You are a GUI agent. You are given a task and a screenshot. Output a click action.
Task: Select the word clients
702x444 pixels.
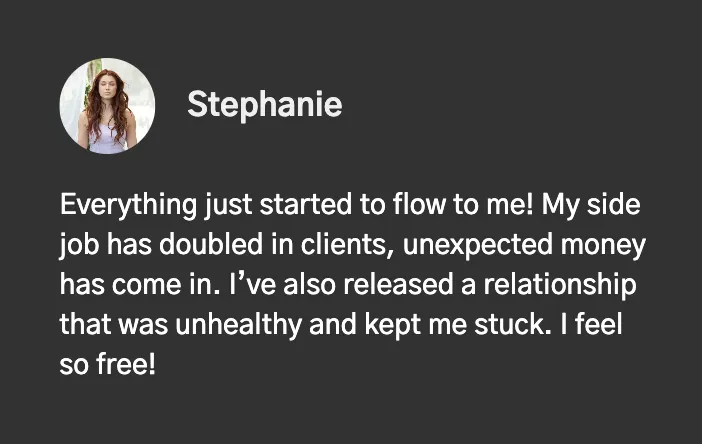[x=347, y=245]
